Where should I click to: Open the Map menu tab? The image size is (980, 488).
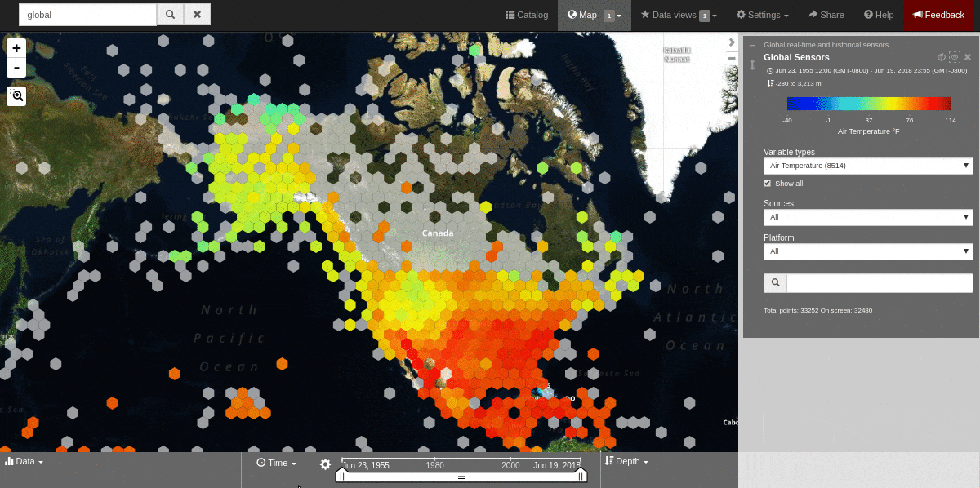click(x=594, y=15)
